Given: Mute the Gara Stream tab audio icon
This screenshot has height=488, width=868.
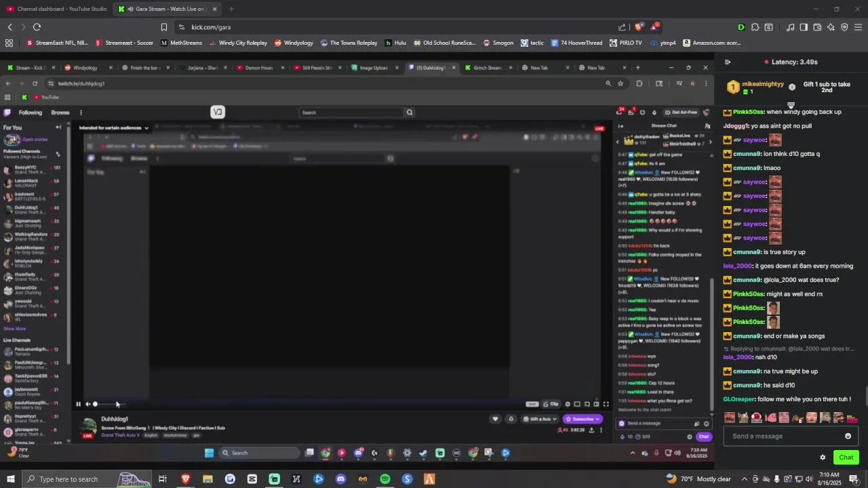Looking at the screenshot, I should coord(130,9).
